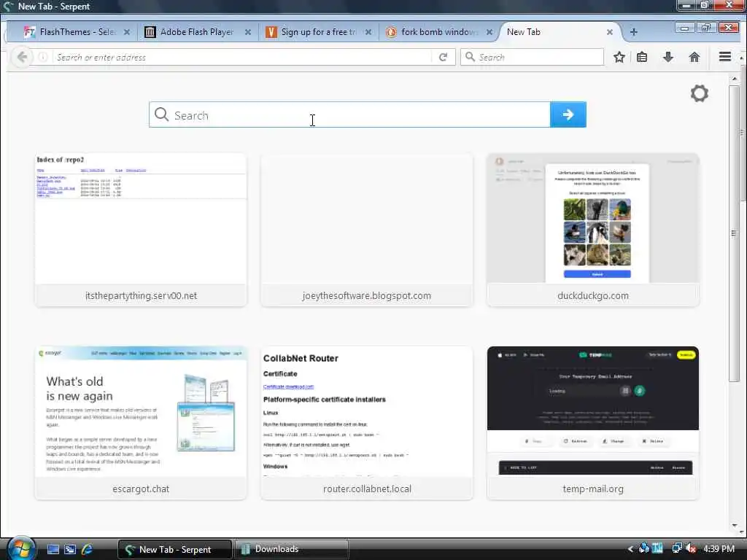
Task: Click the muted volume tray icon
Action: click(691, 549)
